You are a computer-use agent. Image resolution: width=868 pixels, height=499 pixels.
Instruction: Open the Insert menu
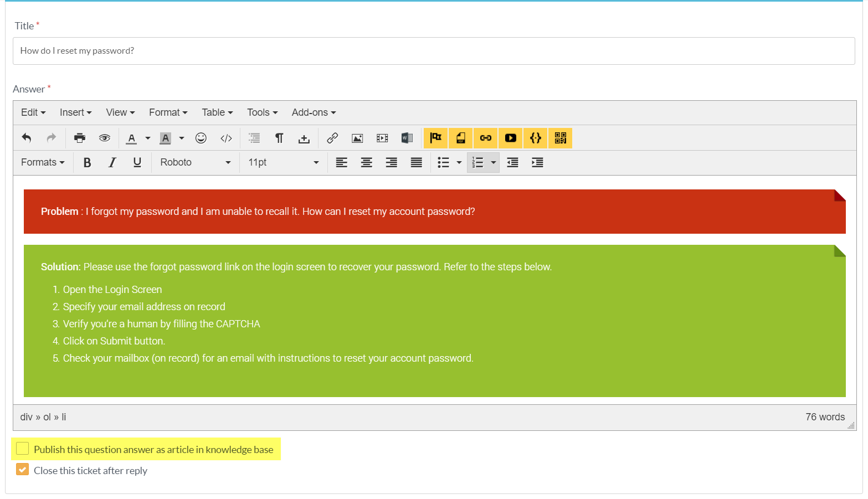click(75, 112)
